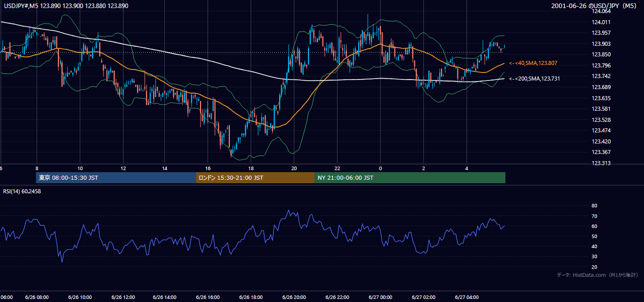Click price axis value 123.903

601,44
